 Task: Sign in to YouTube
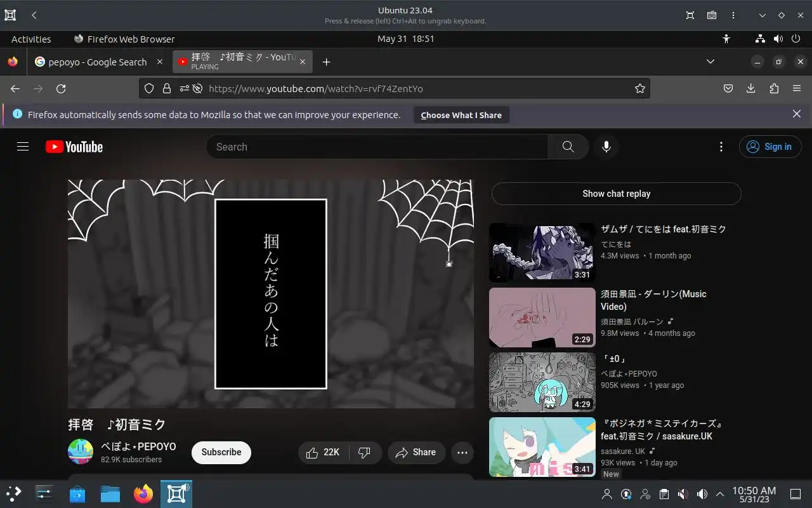(x=770, y=147)
